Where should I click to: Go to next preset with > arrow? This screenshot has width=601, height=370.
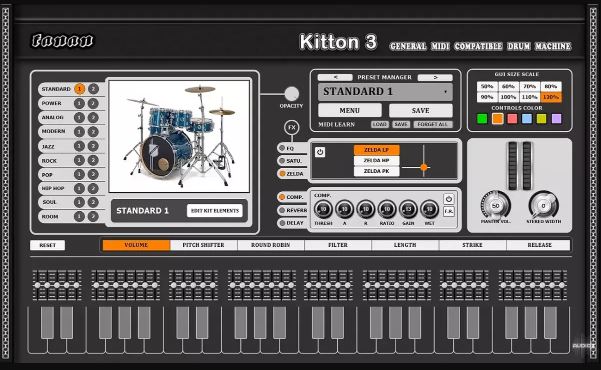tap(435, 77)
